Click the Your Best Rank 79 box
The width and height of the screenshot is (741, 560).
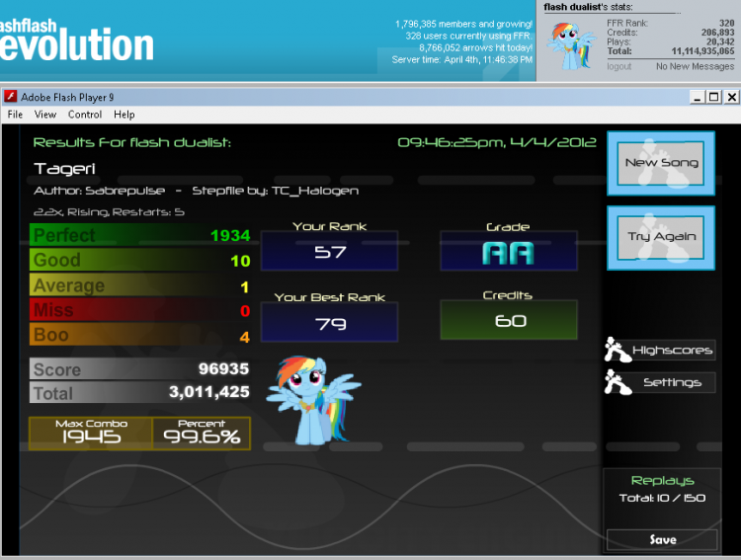329,322
